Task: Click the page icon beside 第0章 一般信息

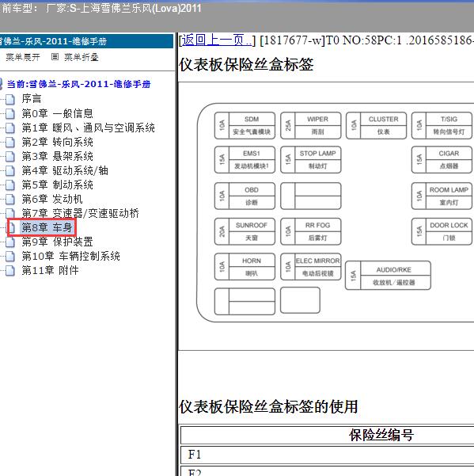Action: point(10,113)
